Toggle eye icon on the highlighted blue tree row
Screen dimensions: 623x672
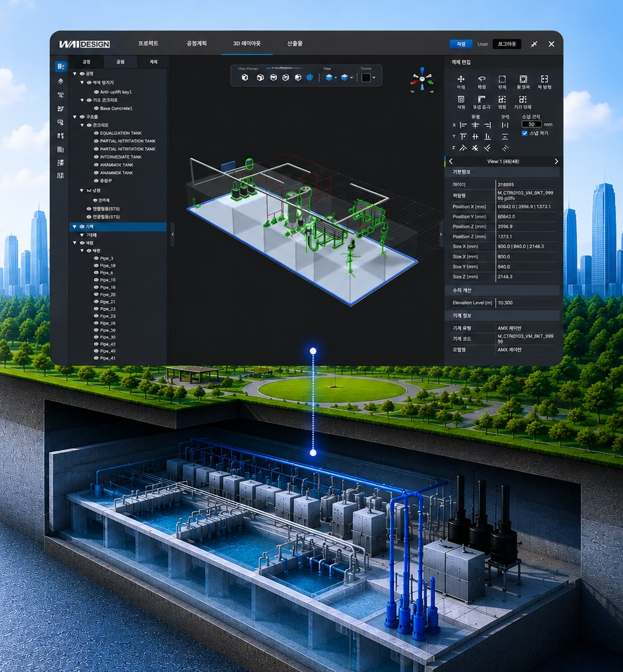tap(82, 227)
